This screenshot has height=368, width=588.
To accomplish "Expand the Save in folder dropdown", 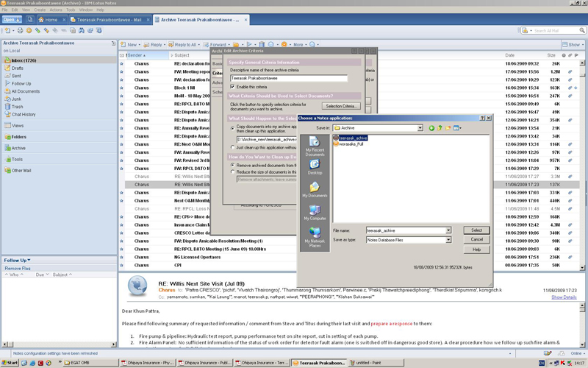I will coord(420,128).
